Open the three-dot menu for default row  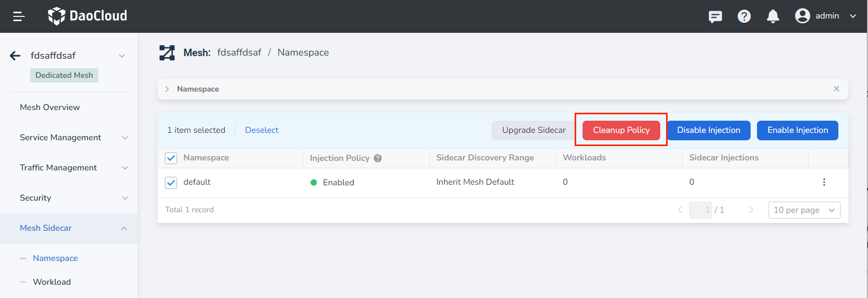coord(824,182)
